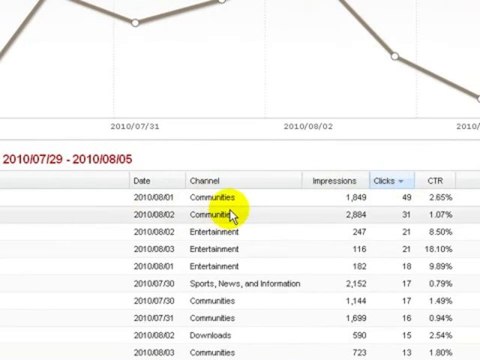
Task: Select the date in the row with 2,884 impressions
Action: 154,215
